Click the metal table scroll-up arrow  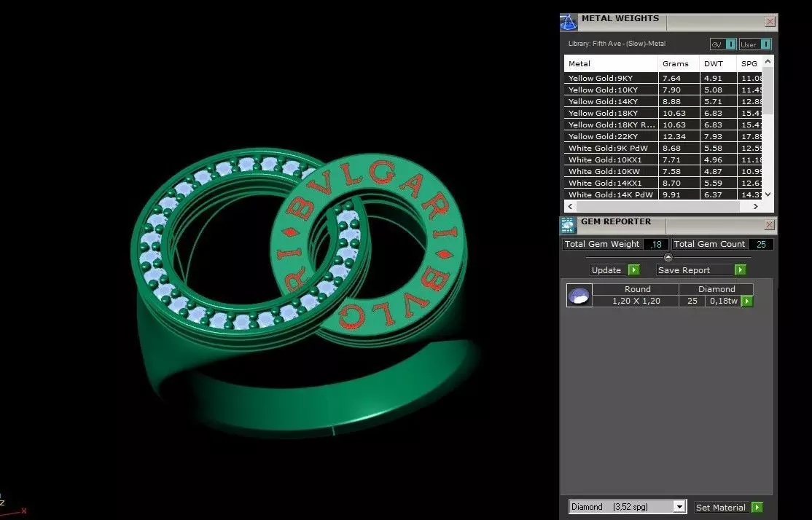click(768, 61)
